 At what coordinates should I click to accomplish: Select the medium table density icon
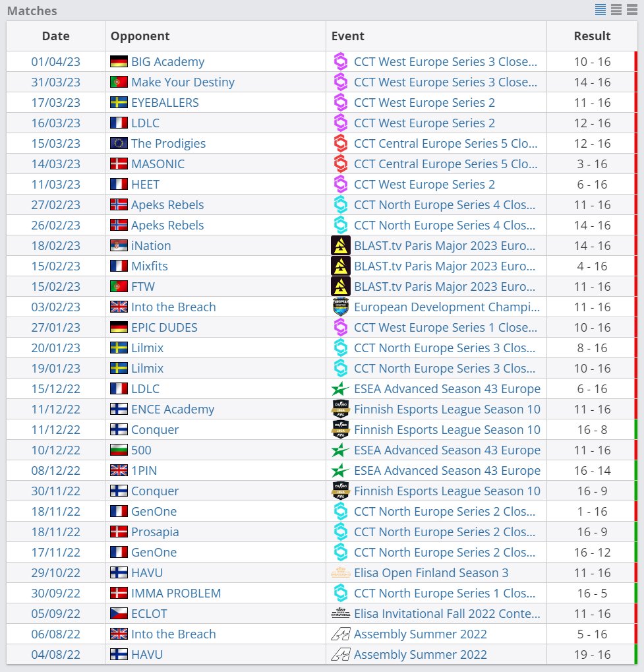616,9
